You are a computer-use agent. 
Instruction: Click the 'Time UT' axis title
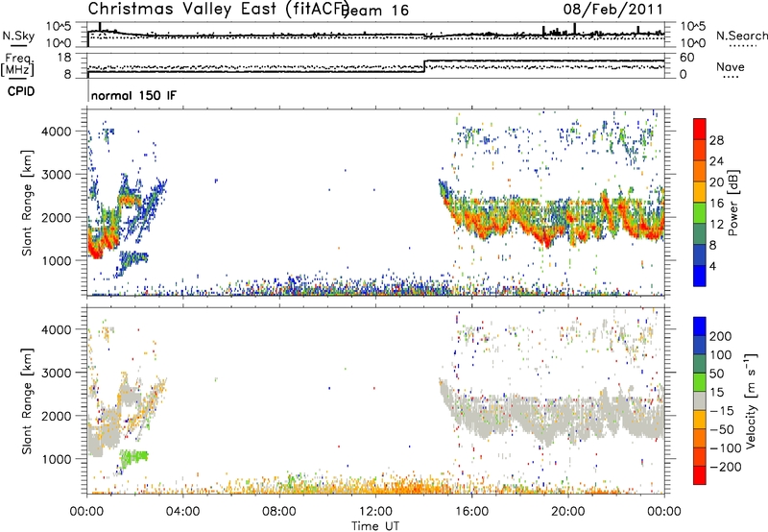(x=375, y=526)
